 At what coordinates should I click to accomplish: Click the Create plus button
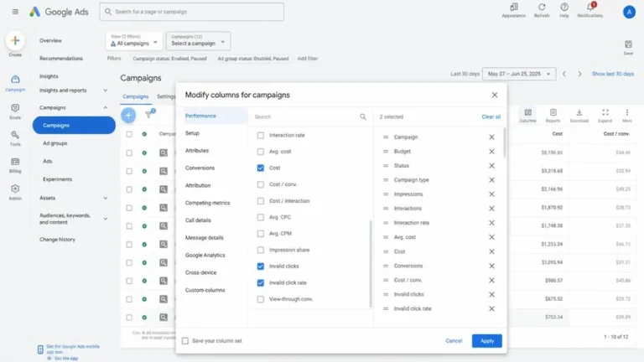pos(15,40)
